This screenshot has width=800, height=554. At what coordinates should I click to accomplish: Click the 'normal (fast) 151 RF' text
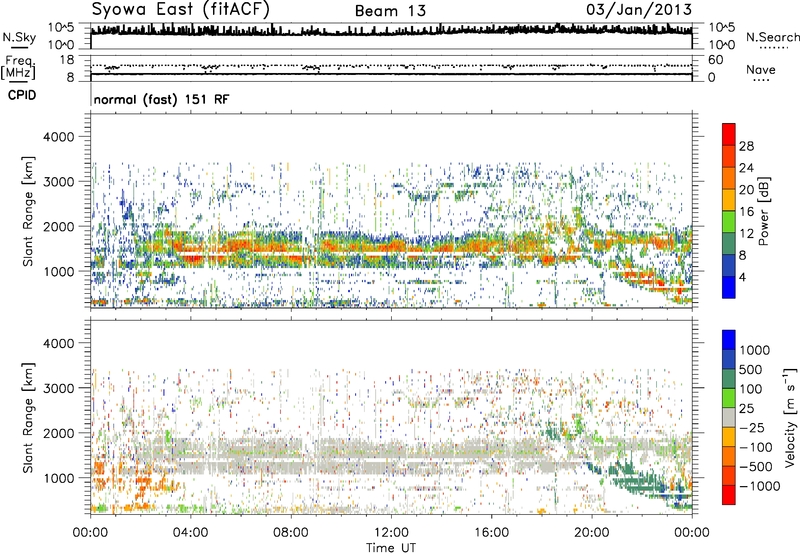coord(161,99)
